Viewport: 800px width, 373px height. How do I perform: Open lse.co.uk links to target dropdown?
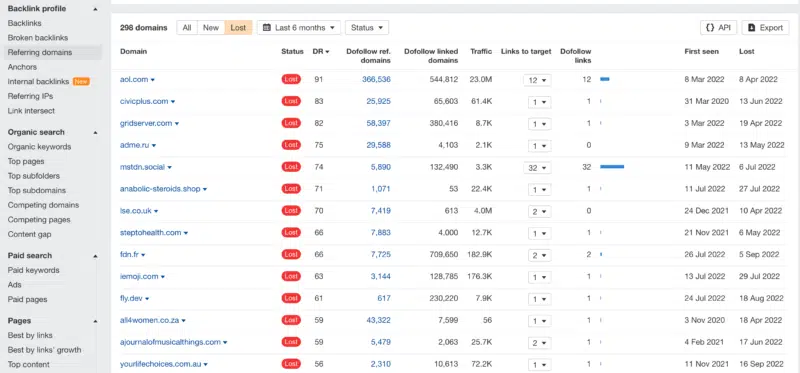point(539,211)
